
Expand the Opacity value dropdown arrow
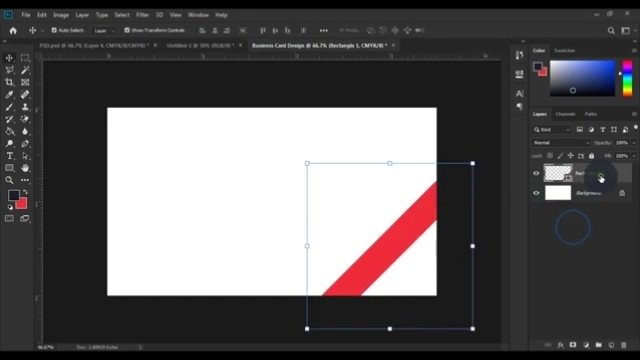click(634, 143)
